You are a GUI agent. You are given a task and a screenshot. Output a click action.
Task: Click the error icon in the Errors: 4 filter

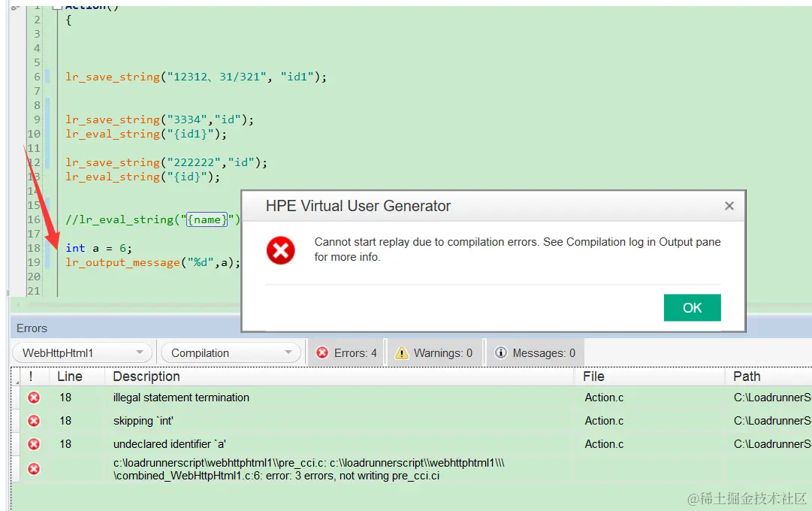322,353
